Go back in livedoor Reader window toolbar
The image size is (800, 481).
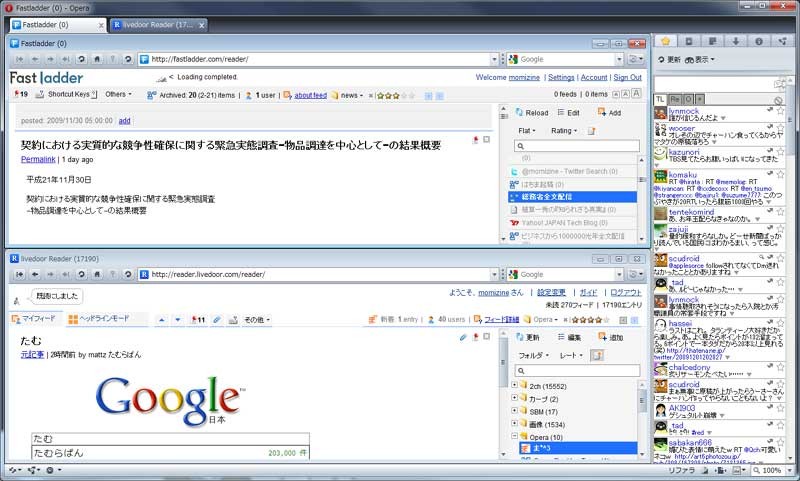[x=35, y=274]
